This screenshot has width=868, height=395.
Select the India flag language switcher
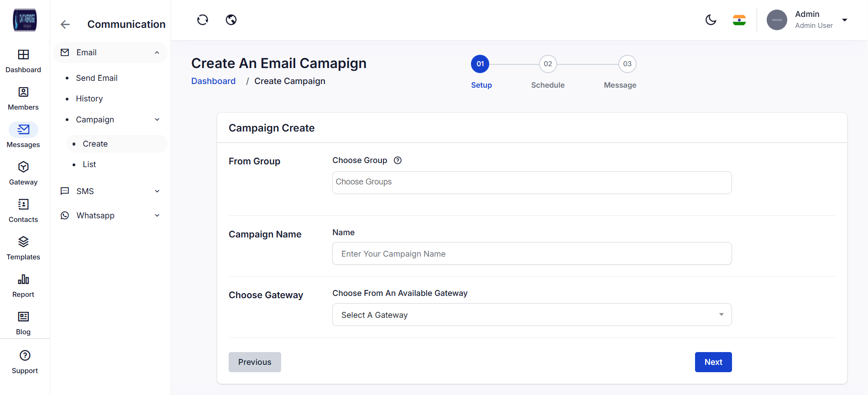739,20
